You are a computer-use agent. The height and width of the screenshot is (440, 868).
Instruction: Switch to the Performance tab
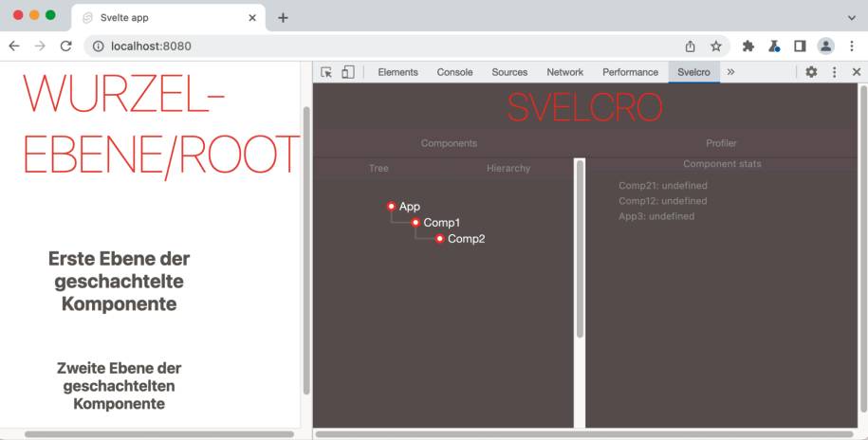pyautogui.click(x=630, y=72)
